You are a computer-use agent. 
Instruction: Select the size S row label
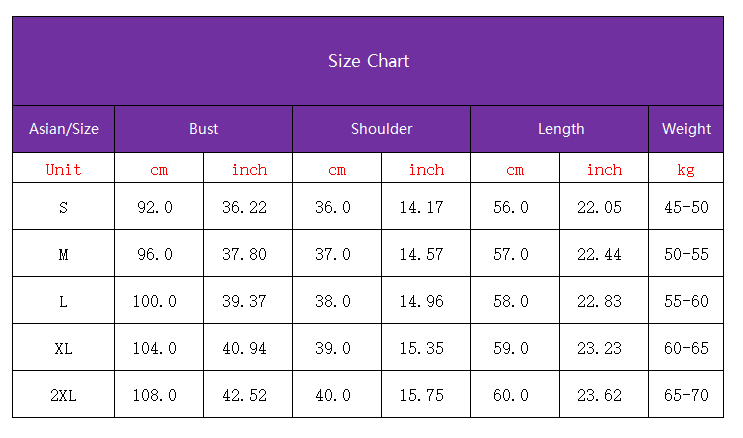[x=64, y=207]
